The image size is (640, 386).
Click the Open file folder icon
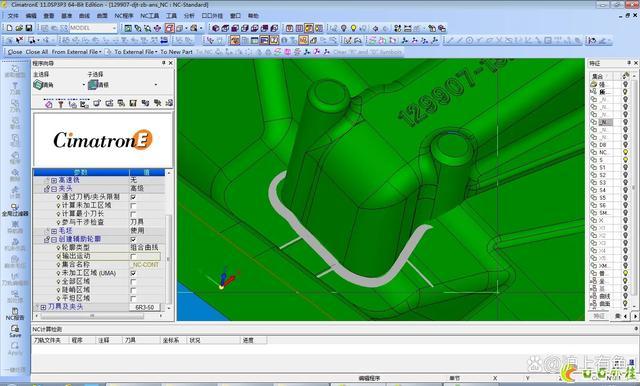pos(19,28)
